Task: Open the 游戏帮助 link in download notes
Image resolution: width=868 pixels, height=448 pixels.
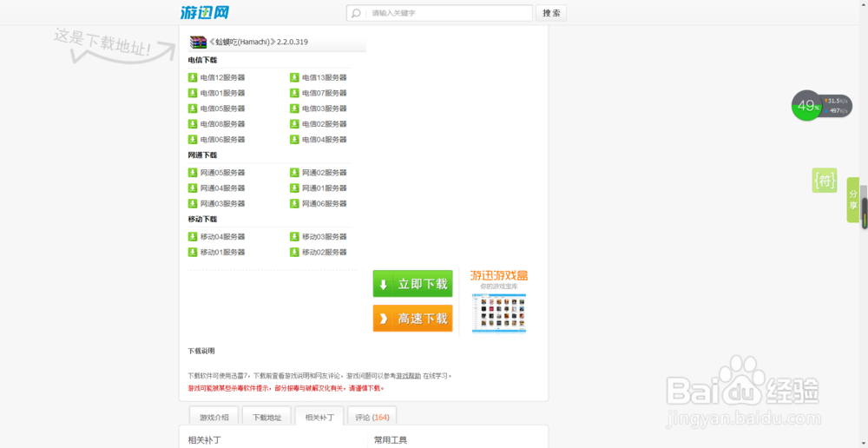Action: pos(408,376)
